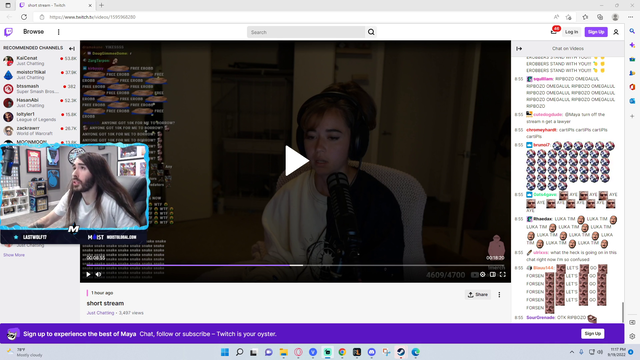
Task: Open the Twitch home logo
Action: (x=8, y=32)
